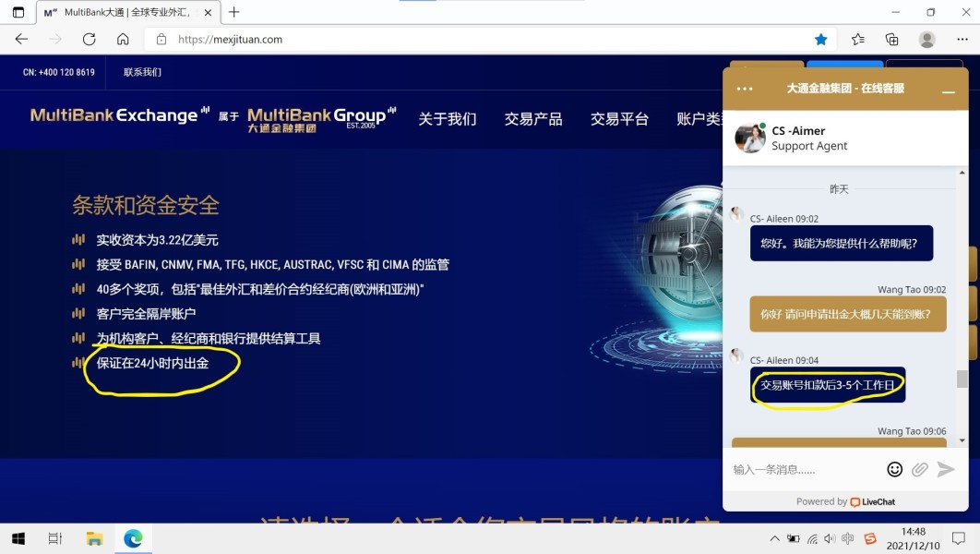Open volume control in tray
This screenshot has width=980, height=554.
click(x=830, y=538)
